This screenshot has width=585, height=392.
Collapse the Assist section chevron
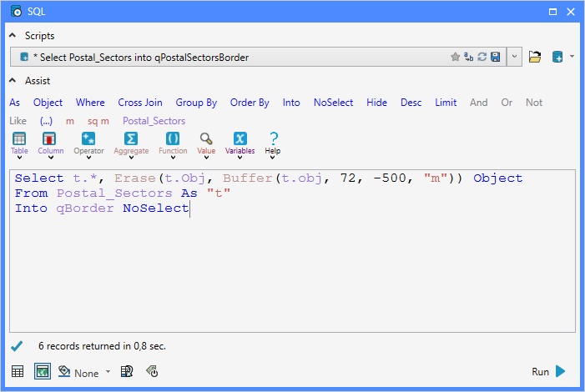click(13, 81)
